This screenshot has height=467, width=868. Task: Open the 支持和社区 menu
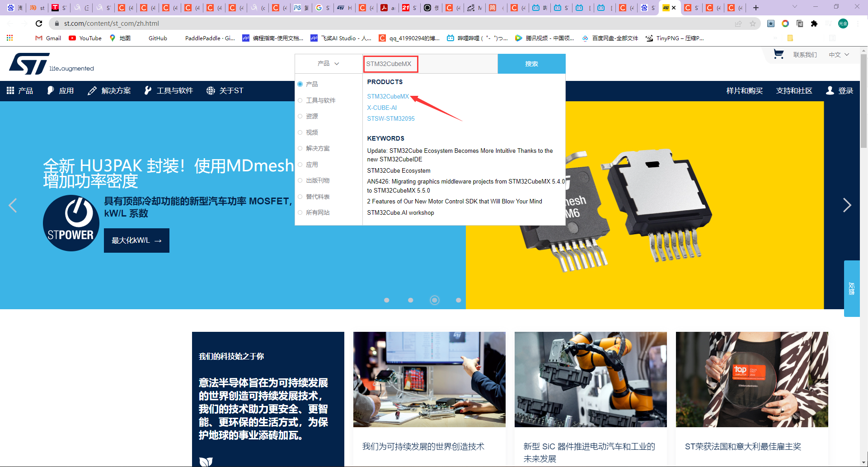[x=794, y=90]
